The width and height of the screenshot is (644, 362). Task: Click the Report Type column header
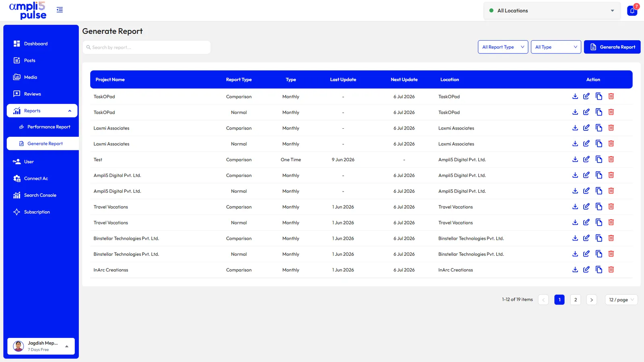[239, 80]
